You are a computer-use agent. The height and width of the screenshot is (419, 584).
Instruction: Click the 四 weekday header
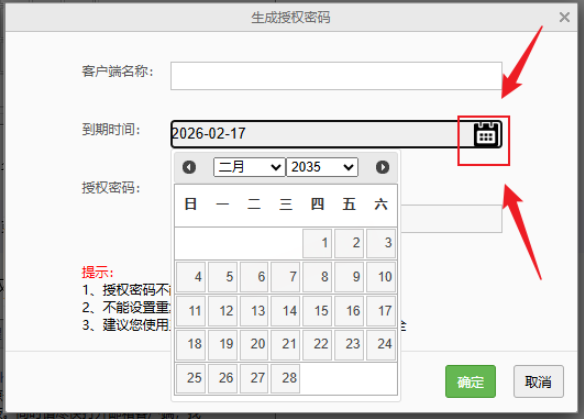point(317,204)
